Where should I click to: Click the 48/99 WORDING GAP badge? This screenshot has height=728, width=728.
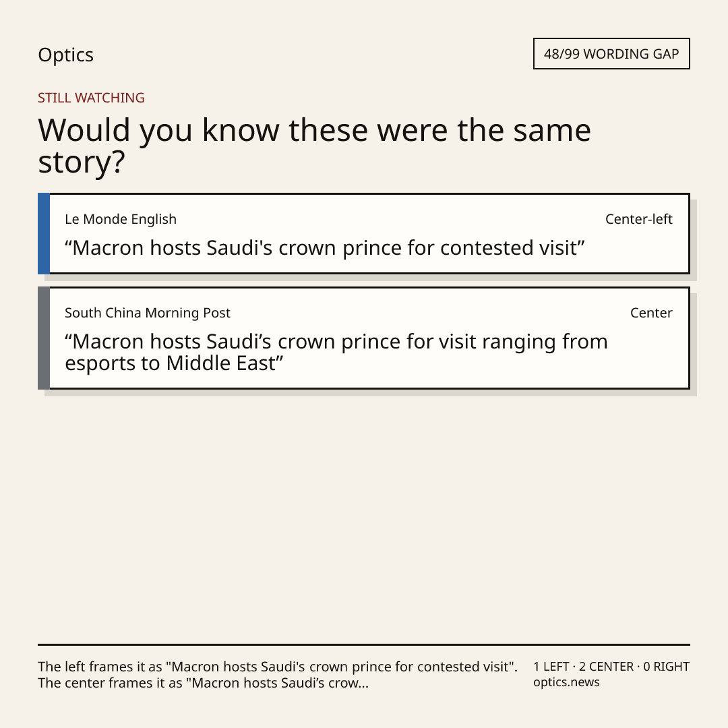611,54
